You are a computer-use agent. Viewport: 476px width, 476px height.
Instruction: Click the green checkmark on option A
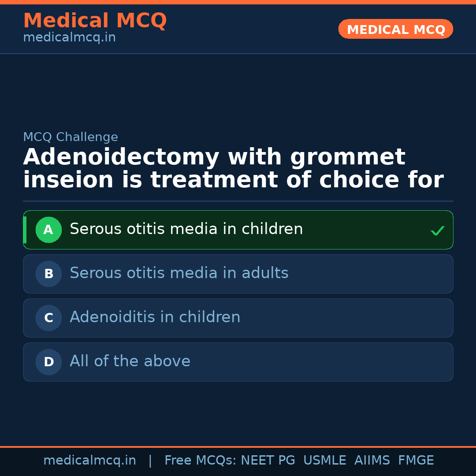pyautogui.click(x=437, y=231)
